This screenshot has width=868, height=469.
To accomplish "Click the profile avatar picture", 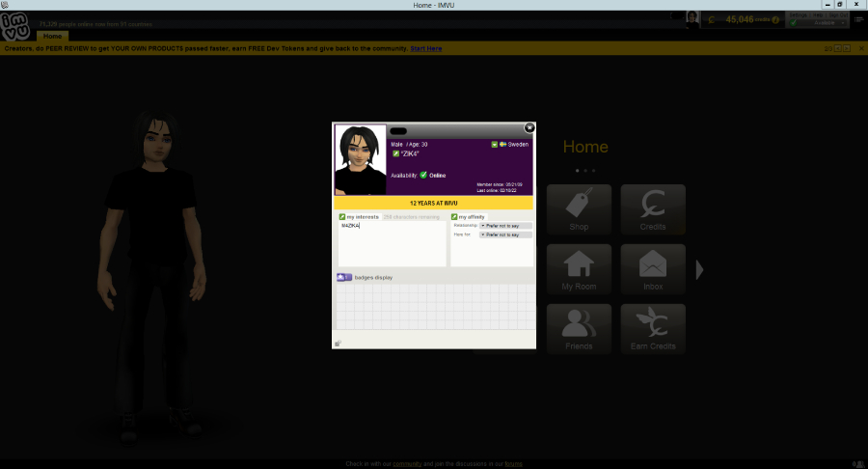I will 361,159.
